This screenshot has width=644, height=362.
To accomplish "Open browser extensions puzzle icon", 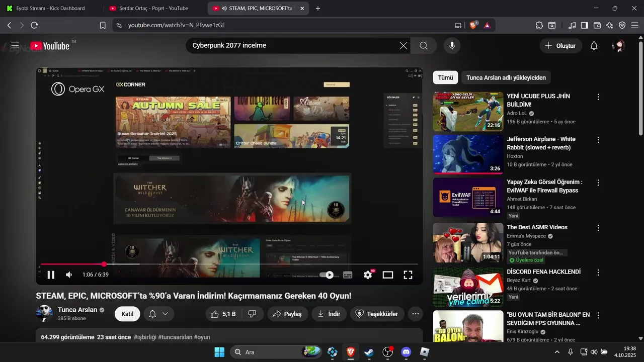I will pyautogui.click(x=539, y=25).
